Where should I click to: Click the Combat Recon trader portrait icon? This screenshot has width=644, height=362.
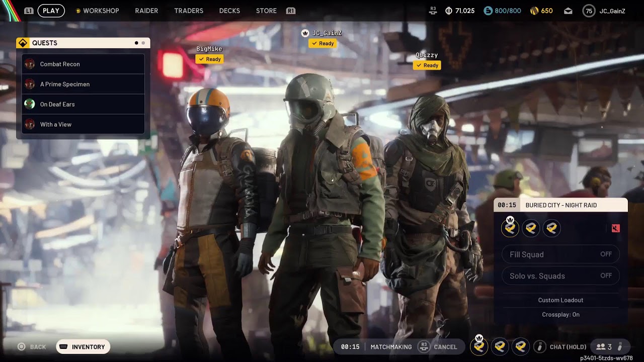click(x=30, y=64)
